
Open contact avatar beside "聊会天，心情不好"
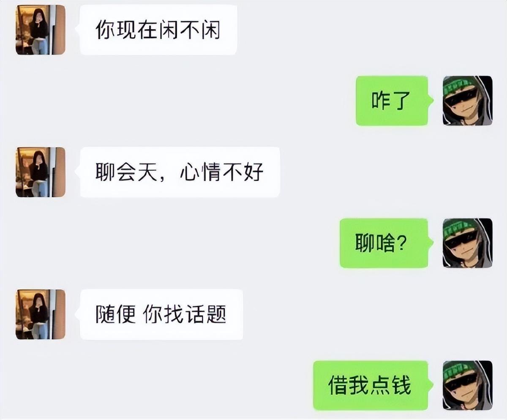coord(41,172)
